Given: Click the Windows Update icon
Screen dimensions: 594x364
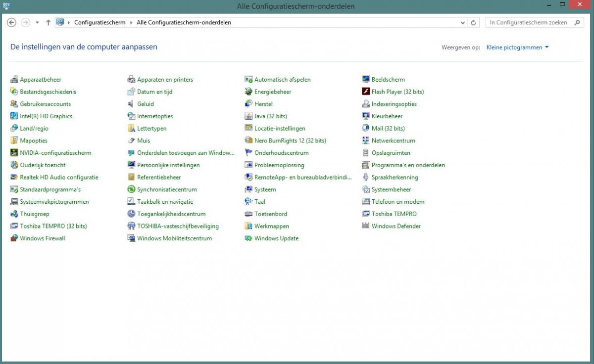Looking at the screenshot, I should [x=248, y=238].
